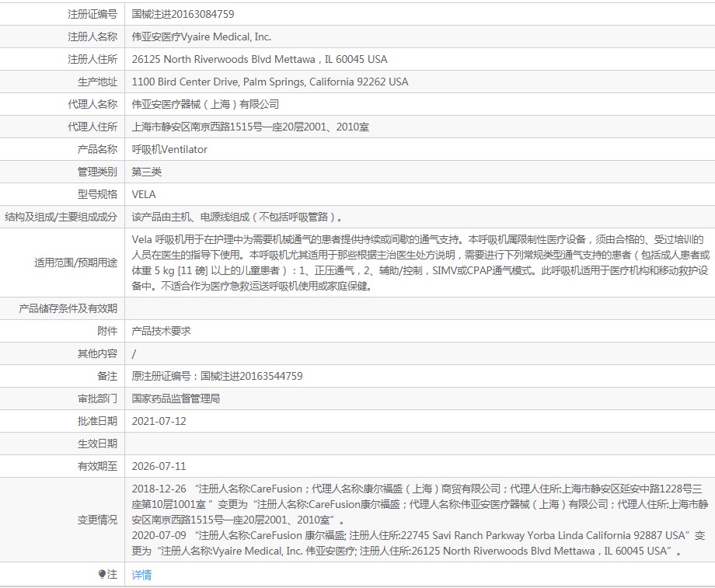Screen dimensions: 715x588
Task: Select the category value 第三类
Action: [146, 172]
